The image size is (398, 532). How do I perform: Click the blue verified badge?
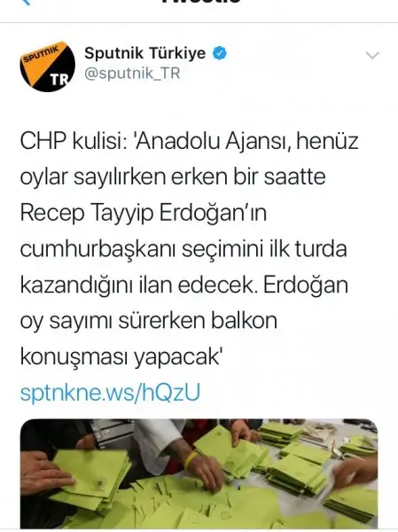220,53
